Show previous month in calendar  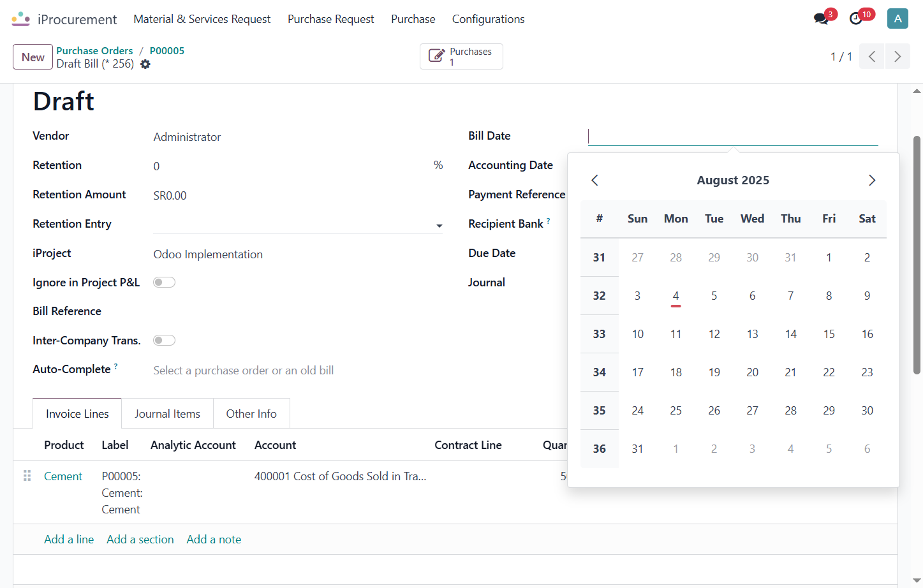coord(594,180)
